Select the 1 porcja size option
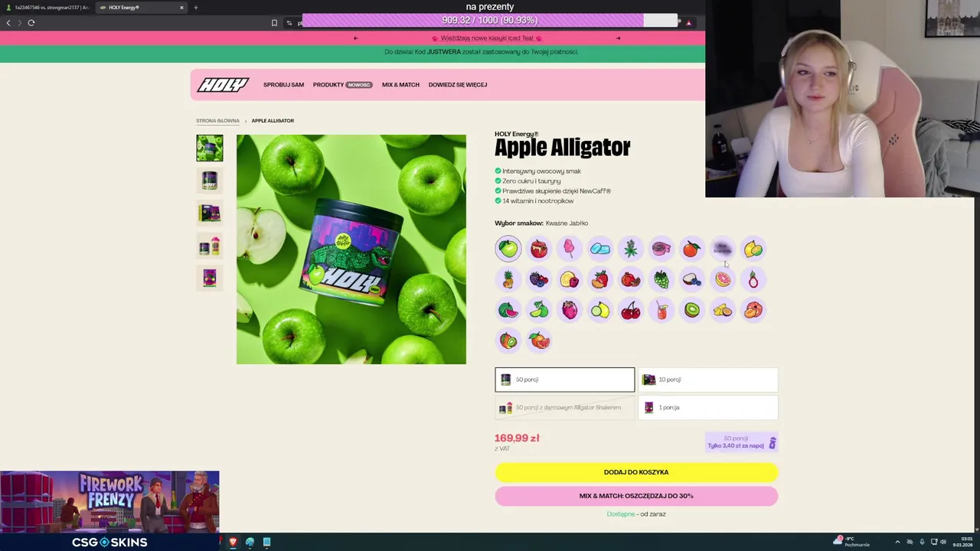980x551 pixels. point(707,407)
